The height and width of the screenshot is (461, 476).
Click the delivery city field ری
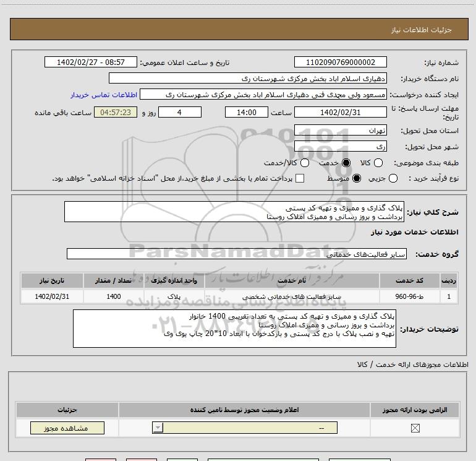340,146
